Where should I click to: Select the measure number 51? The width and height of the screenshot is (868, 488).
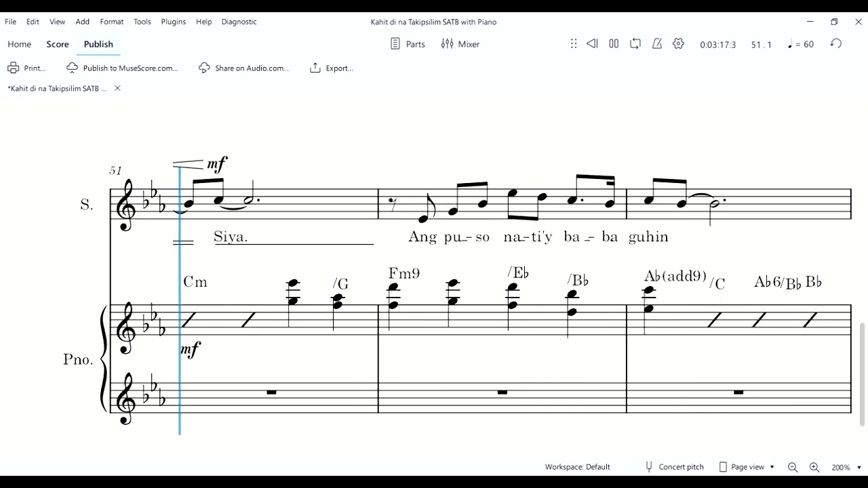coord(115,171)
